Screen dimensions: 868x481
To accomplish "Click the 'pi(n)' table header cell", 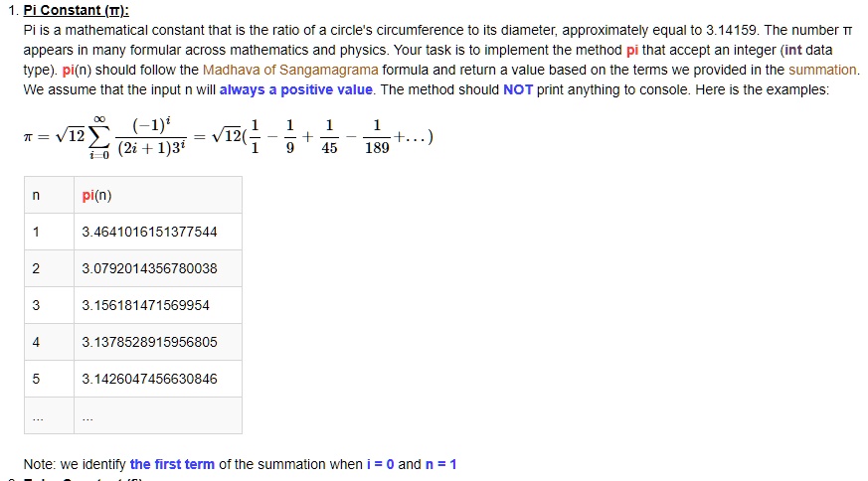I will 158,196.
